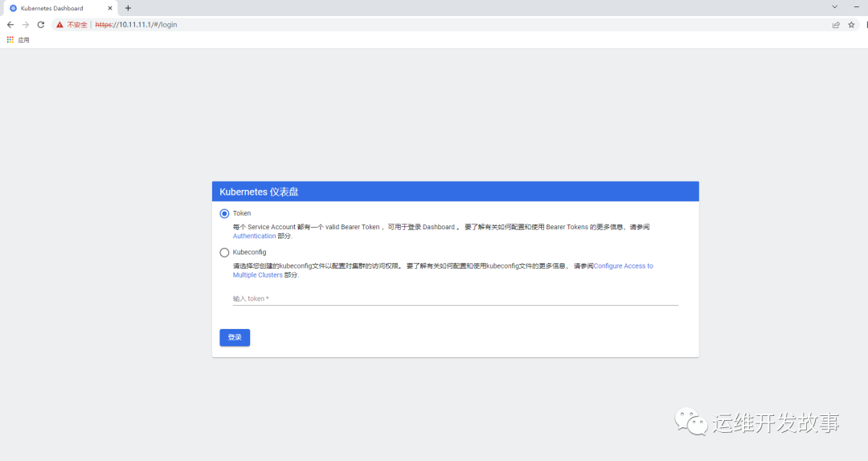Bookmark this page with the star icon
Viewport: 868px width, 461px height.
(x=851, y=25)
